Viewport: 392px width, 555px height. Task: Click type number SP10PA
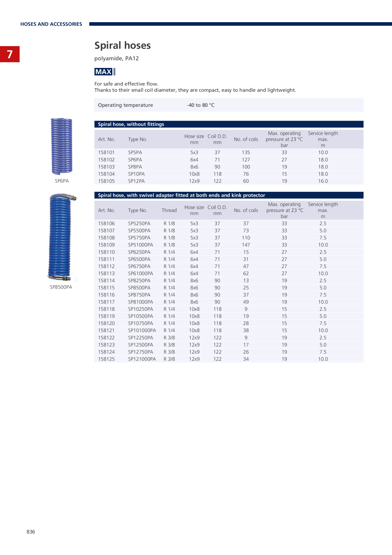136,174
